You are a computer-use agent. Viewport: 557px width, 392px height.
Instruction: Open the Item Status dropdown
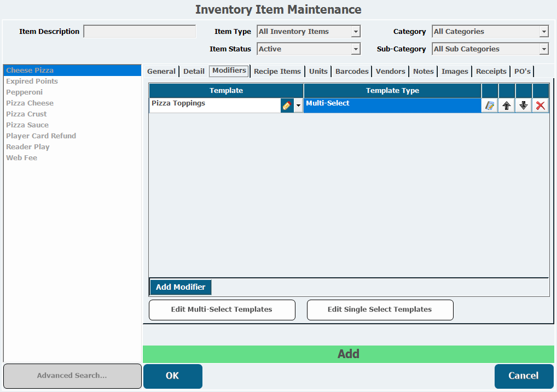pos(356,49)
